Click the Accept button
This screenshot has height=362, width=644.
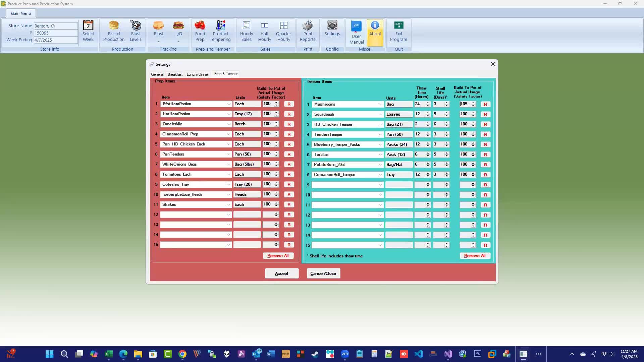[x=282, y=274]
